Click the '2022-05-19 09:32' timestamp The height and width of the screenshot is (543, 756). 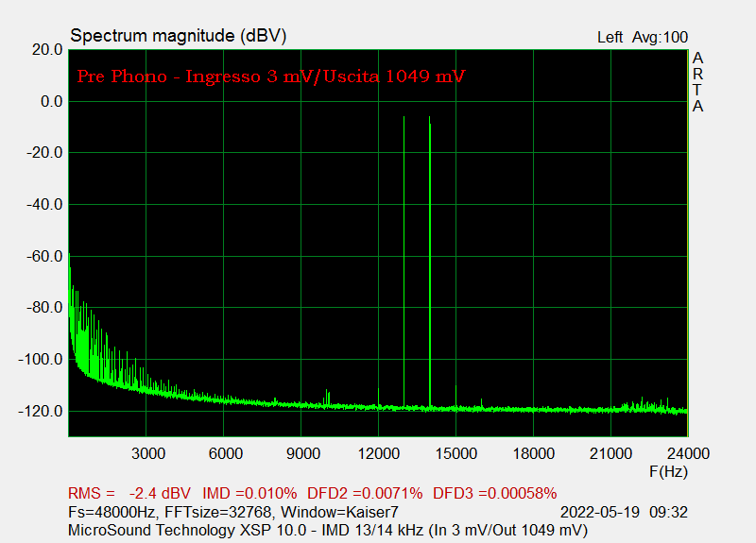[624, 512]
